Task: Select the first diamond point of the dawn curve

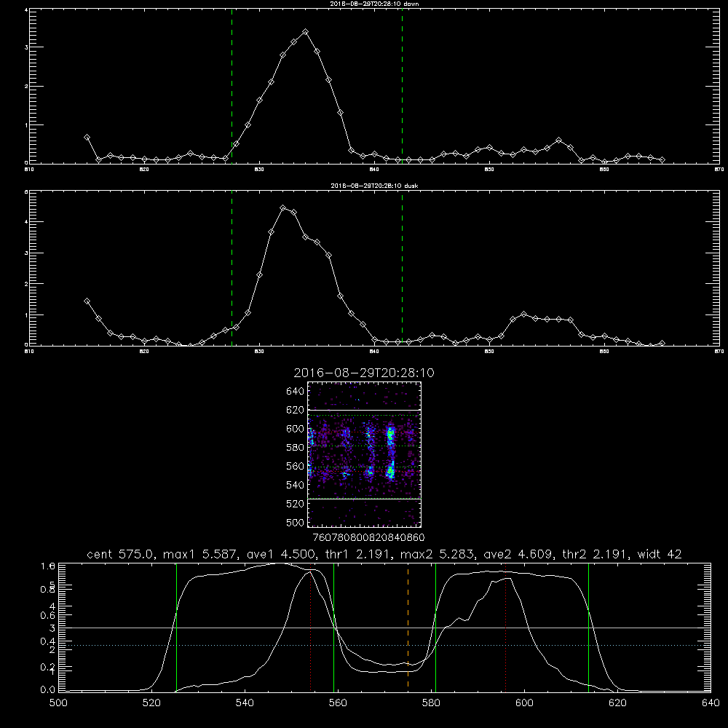Action: click(x=87, y=138)
